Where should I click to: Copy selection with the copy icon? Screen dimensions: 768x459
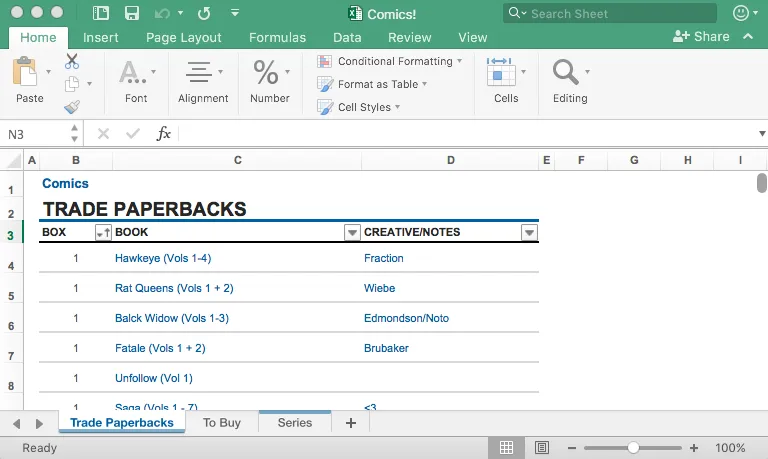[72, 84]
